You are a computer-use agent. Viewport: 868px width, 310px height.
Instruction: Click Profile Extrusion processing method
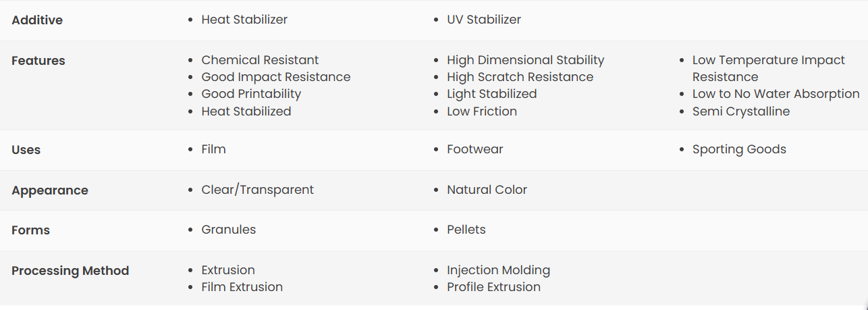[494, 287]
